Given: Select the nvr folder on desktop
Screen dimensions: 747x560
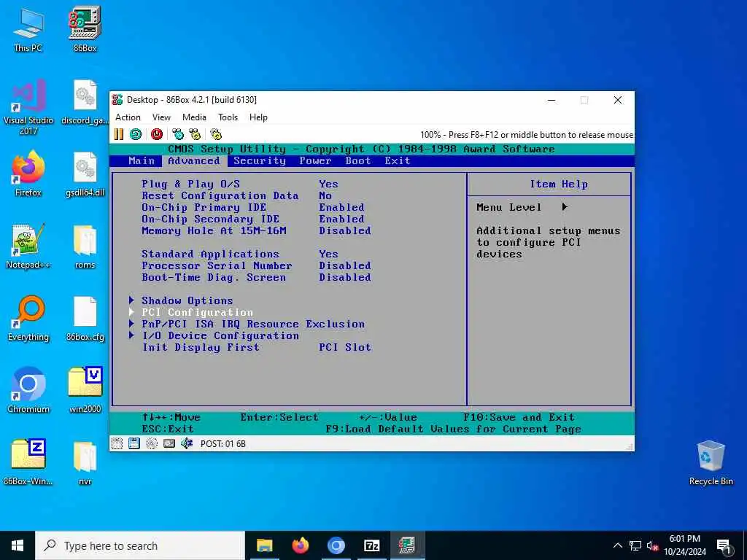Looking at the screenshot, I should [85, 463].
